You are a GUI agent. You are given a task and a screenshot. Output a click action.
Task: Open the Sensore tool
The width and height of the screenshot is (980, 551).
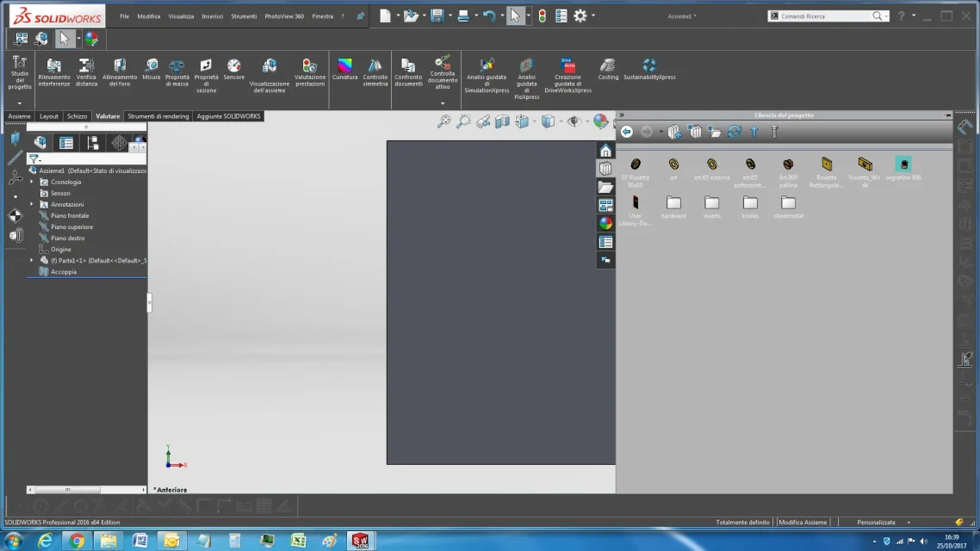click(233, 70)
